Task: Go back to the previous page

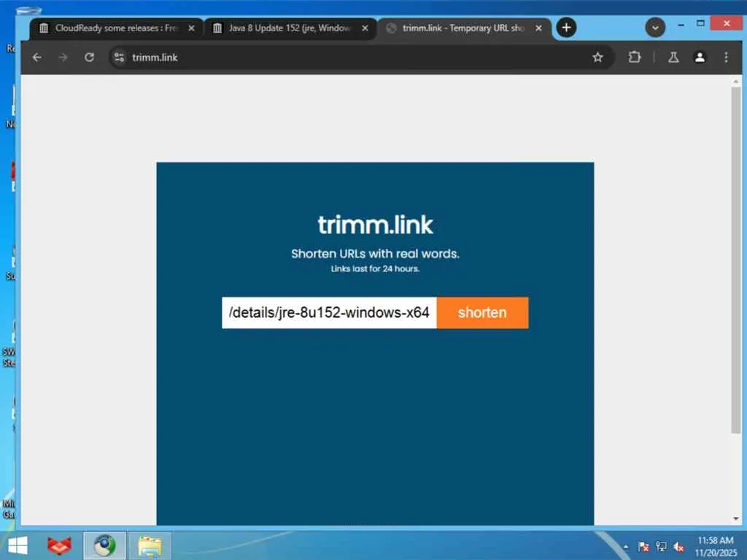Action: point(36,58)
